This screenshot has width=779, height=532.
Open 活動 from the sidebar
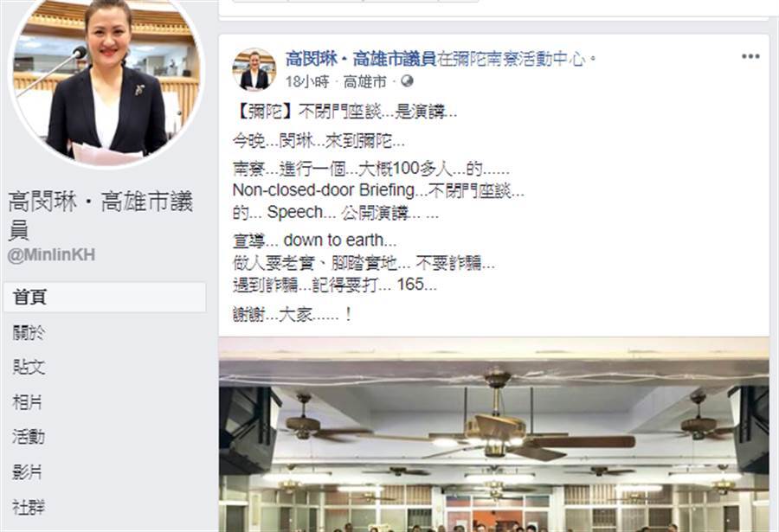tap(29, 437)
